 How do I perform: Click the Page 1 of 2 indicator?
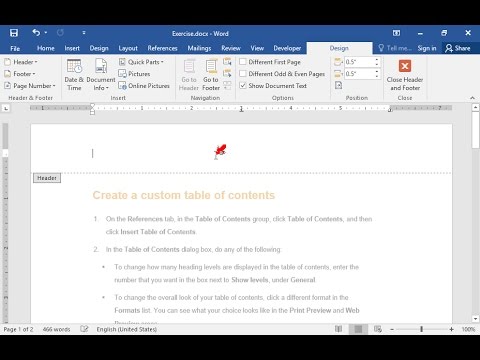(x=18, y=329)
